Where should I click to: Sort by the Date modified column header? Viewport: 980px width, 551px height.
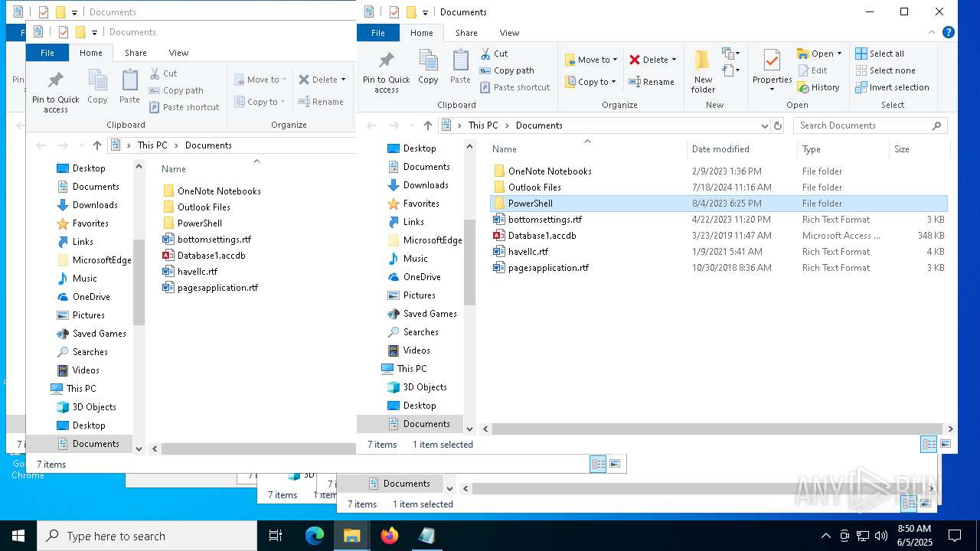(x=742, y=149)
